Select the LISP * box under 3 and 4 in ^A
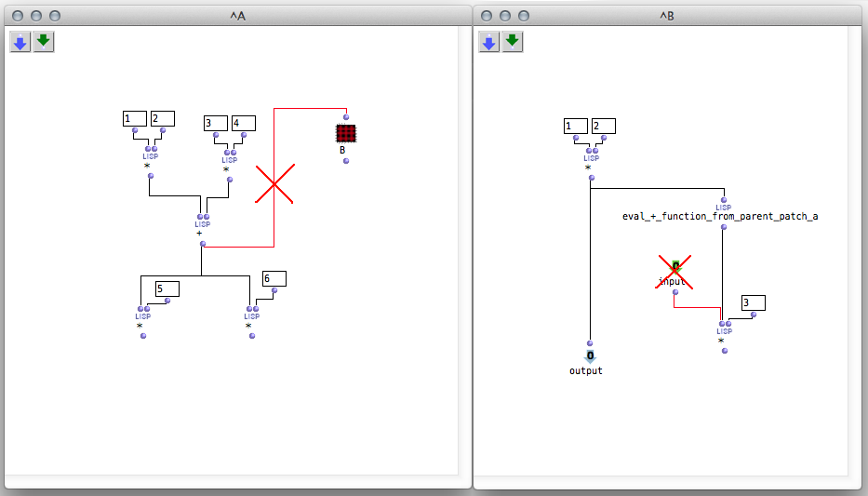868x496 pixels. pyautogui.click(x=230, y=165)
